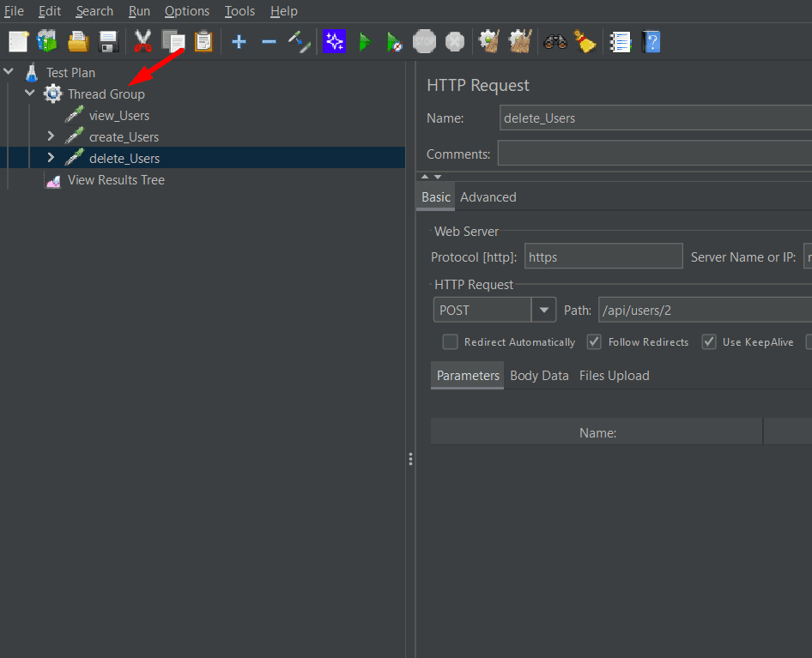Switch to the Body Data tab
Viewport: 812px width, 658px height.
539,376
